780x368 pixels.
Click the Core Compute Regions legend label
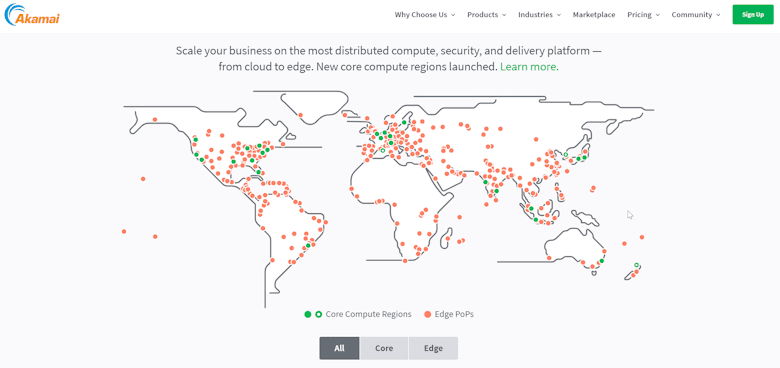coord(369,314)
